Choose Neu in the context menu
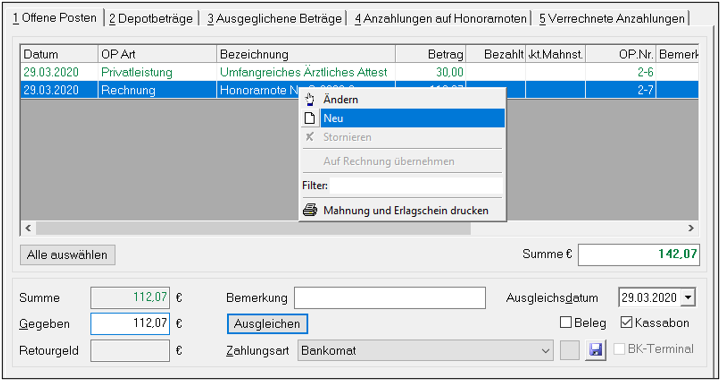The height and width of the screenshot is (381, 721). [x=403, y=118]
